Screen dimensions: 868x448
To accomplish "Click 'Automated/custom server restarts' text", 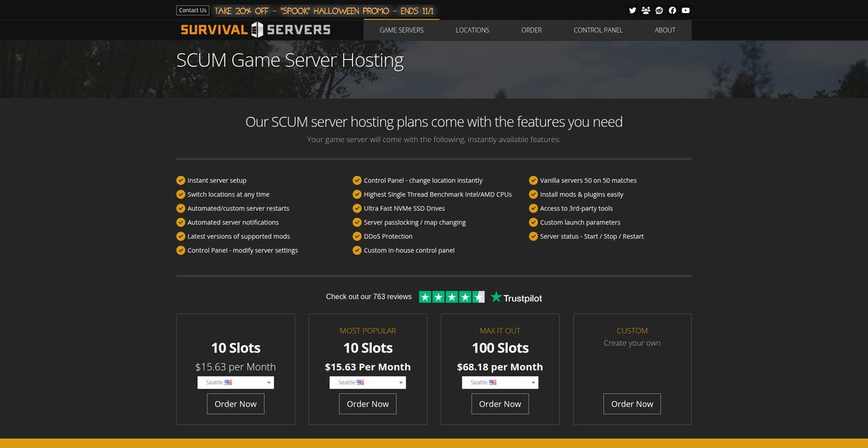I will [x=238, y=208].
